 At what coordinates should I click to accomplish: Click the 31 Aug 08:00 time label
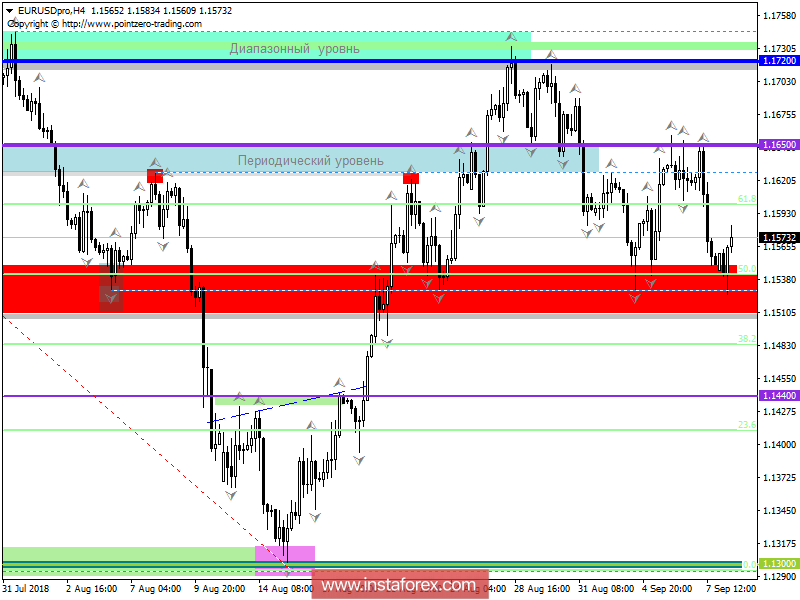[605, 588]
